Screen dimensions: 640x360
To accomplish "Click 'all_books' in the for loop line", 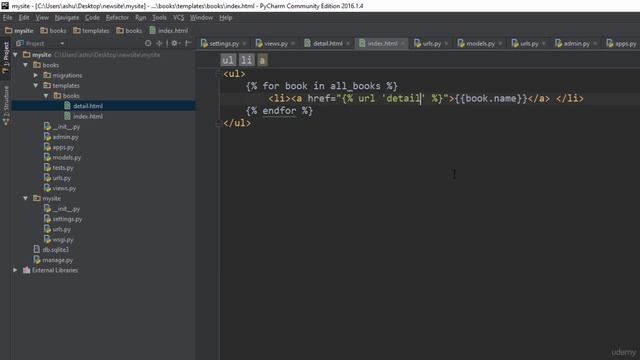I will [x=355, y=86].
